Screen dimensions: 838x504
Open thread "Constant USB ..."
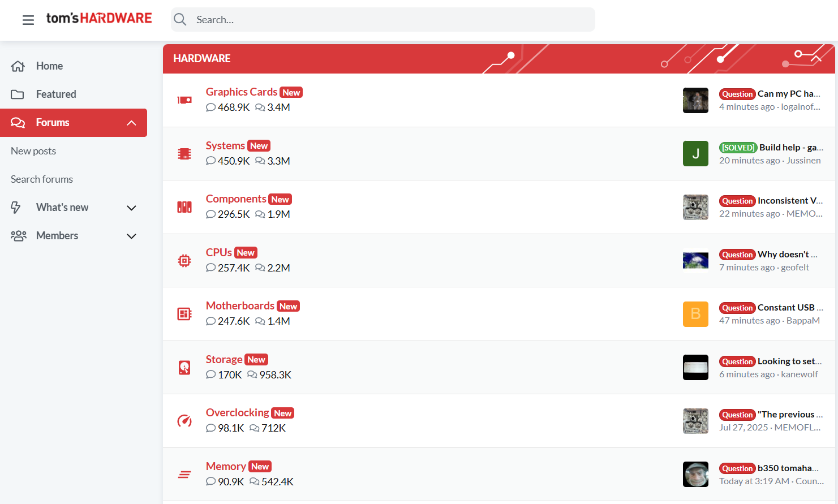(x=790, y=308)
